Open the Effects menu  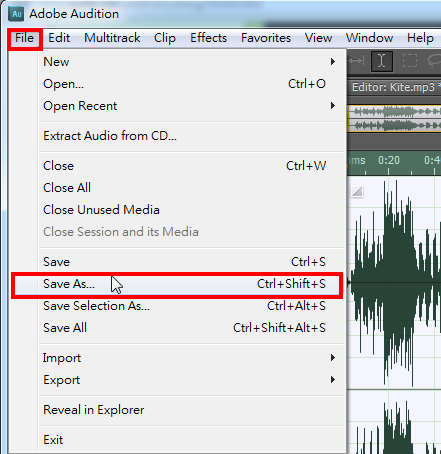(x=208, y=38)
